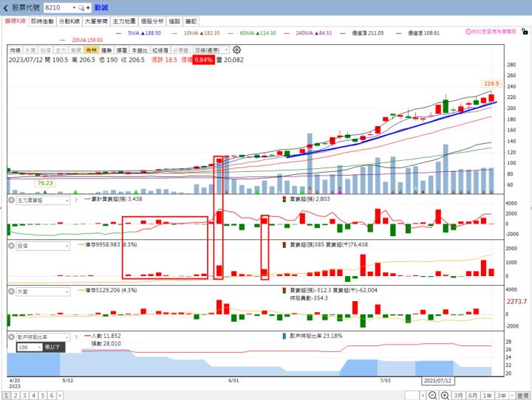Click next arrow after page 6
532x400 pixels.
[60, 396]
